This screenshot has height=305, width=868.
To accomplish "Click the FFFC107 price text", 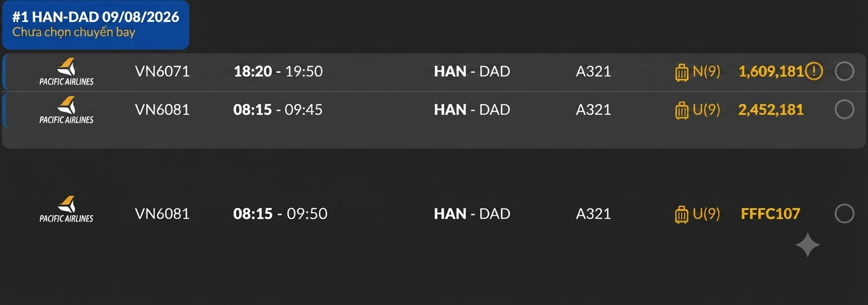I will pyautogui.click(x=771, y=214).
